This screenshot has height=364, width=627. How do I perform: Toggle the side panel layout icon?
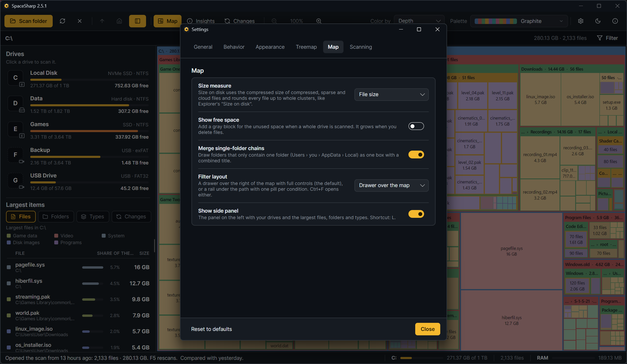point(137,21)
